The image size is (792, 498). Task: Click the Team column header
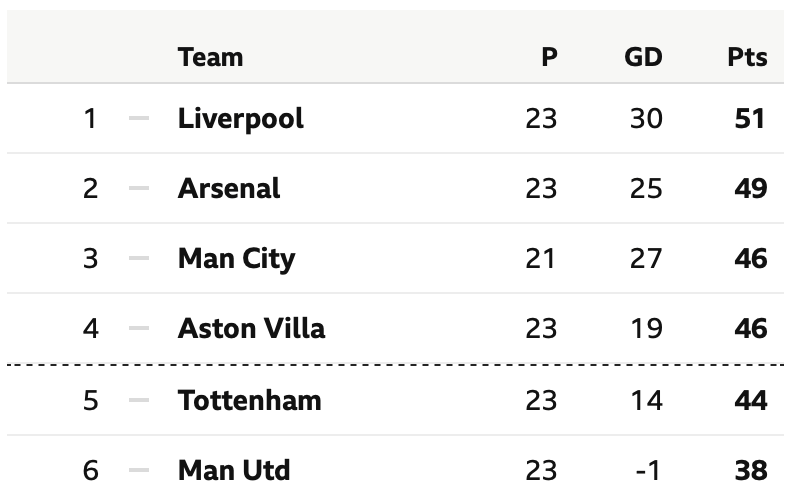pyautogui.click(x=210, y=57)
